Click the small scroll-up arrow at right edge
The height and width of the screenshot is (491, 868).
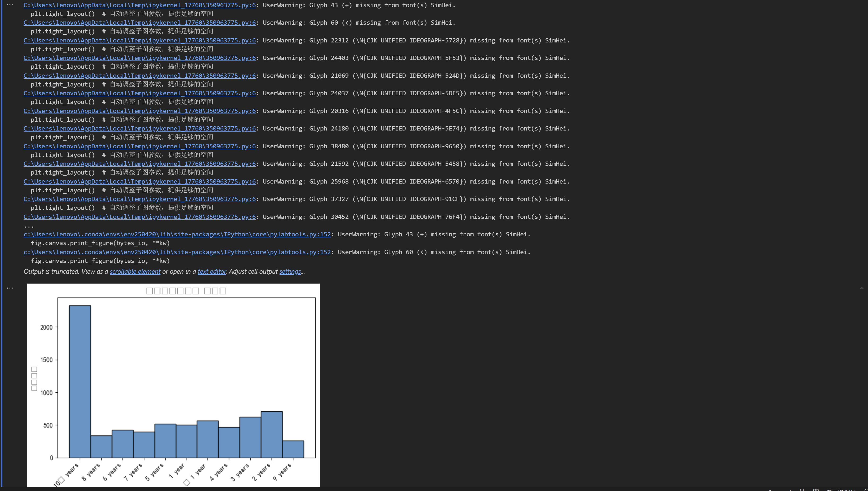pyautogui.click(x=862, y=288)
